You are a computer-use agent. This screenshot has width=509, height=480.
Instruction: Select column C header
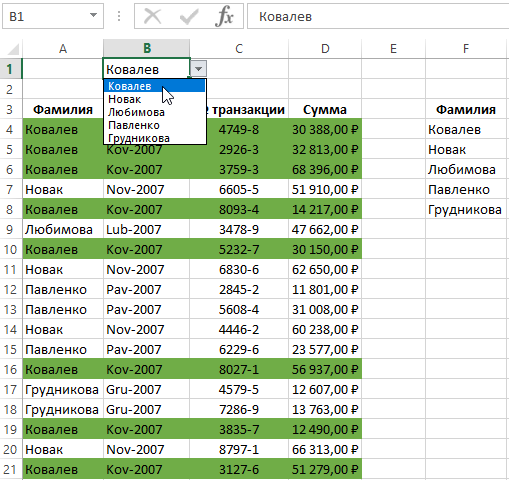(239, 49)
